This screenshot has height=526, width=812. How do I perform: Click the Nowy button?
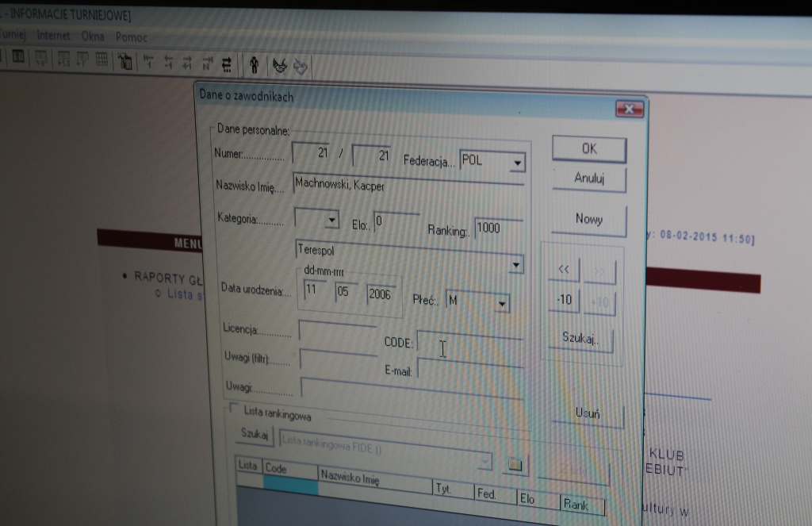(588, 220)
